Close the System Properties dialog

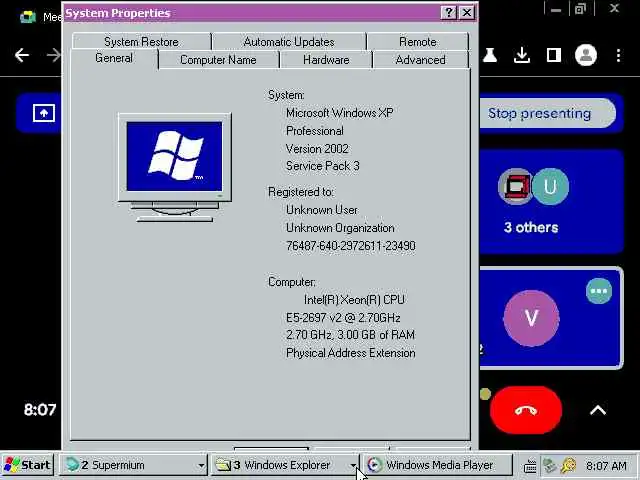click(x=467, y=13)
